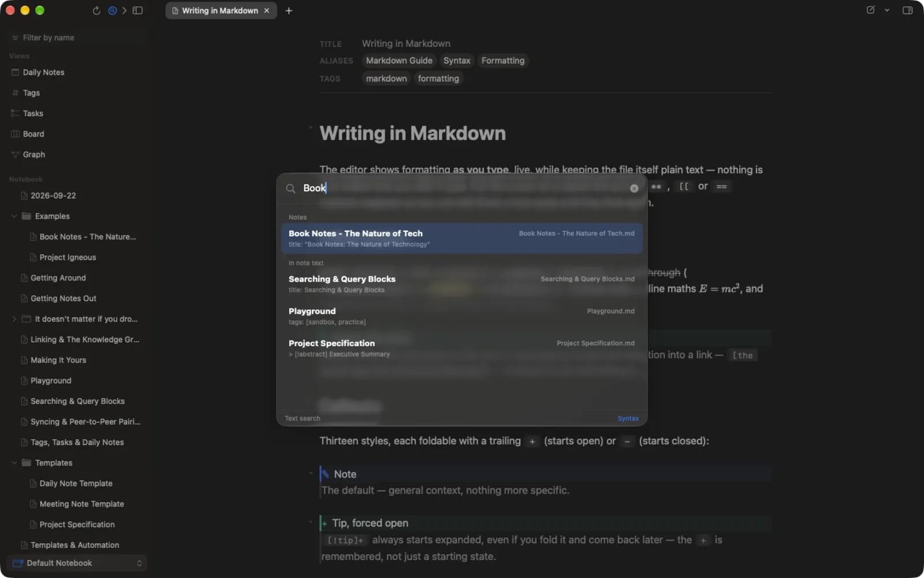
Task: Click the Markdown Guide alias chip
Action: (x=399, y=61)
